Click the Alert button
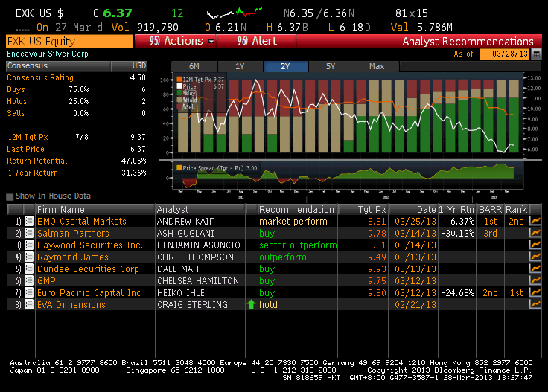Viewport: 548px width, 392px height. 257,41
